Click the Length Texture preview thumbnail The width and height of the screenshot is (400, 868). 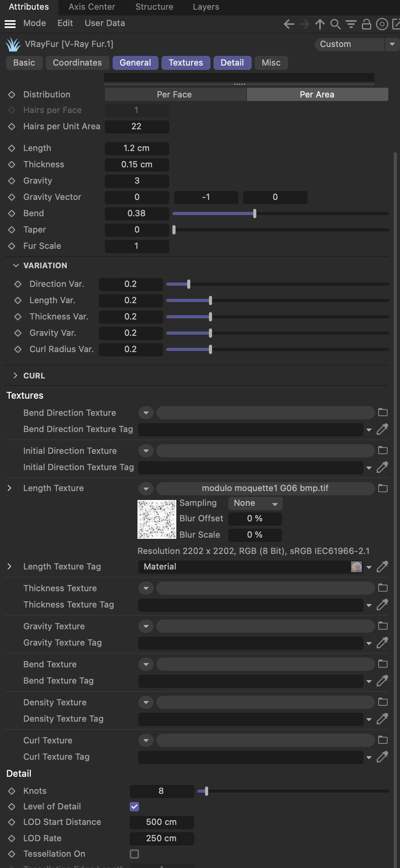coord(157,519)
